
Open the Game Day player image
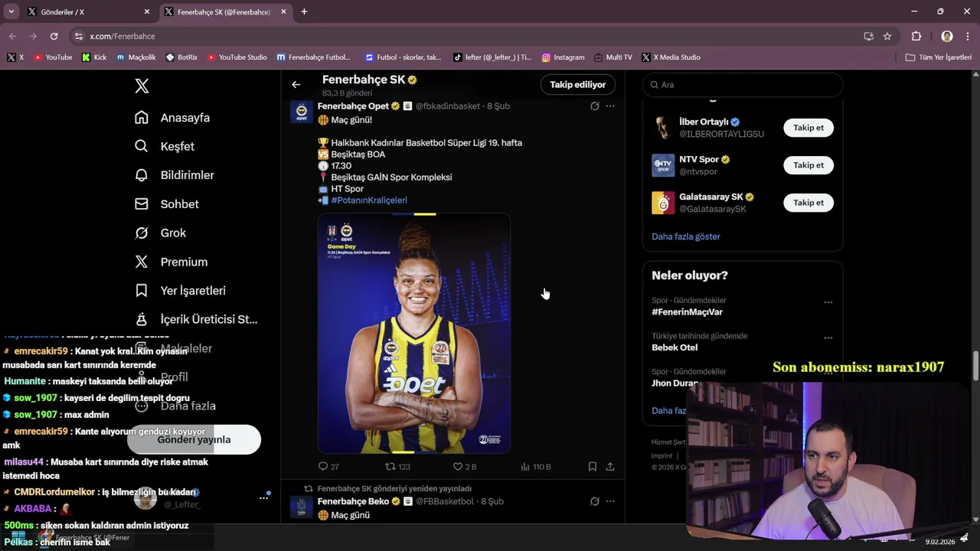pos(414,334)
